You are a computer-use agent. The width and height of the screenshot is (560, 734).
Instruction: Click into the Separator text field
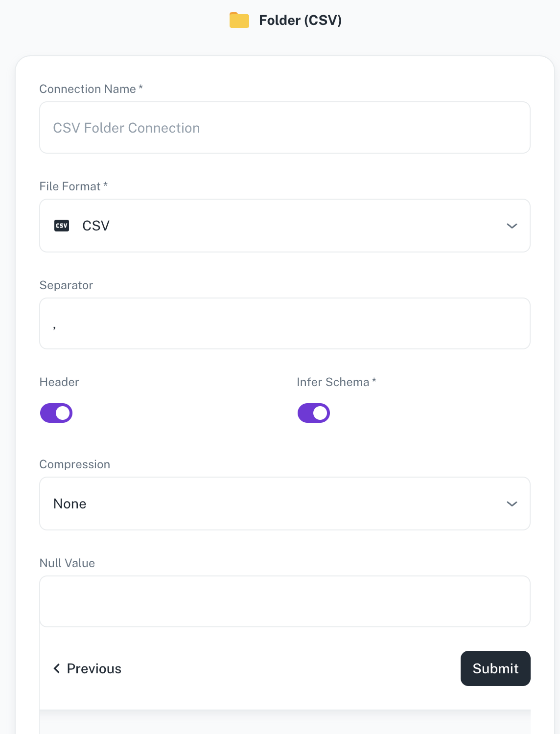click(x=285, y=323)
